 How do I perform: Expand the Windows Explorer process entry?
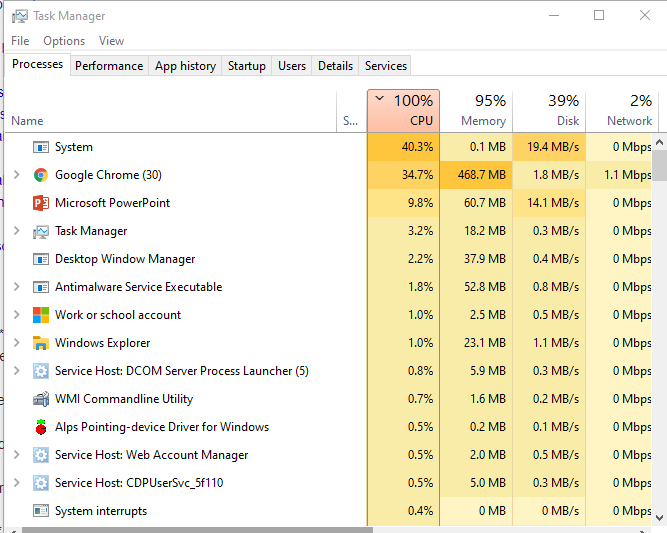[16, 343]
